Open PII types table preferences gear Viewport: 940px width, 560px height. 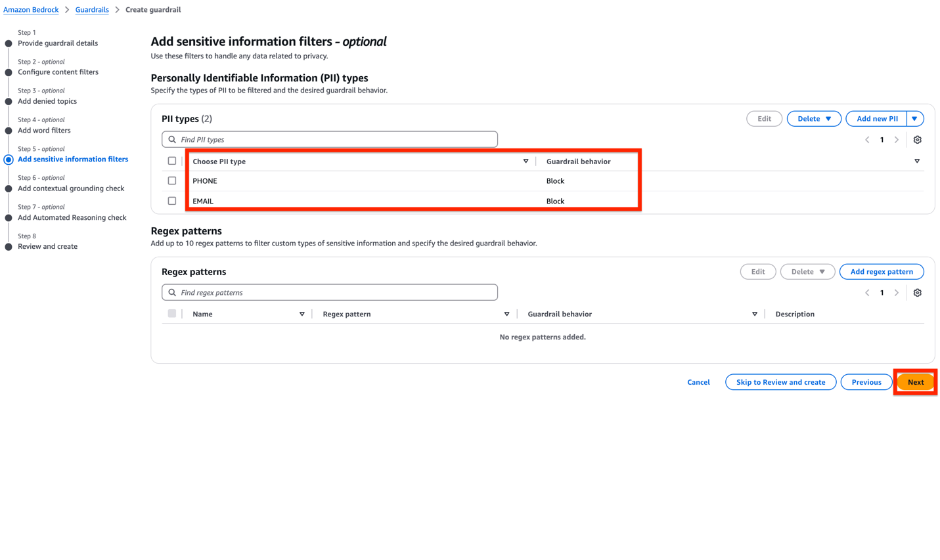(917, 139)
